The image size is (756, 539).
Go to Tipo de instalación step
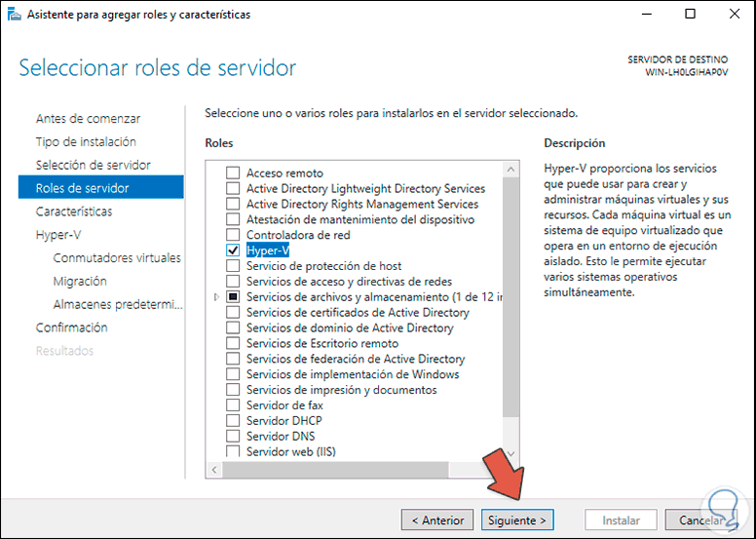pyautogui.click(x=87, y=142)
